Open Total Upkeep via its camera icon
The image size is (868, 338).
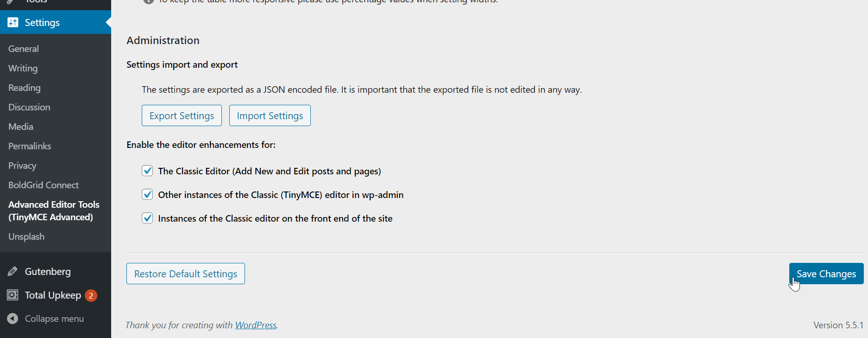pyautogui.click(x=13, y=295)
